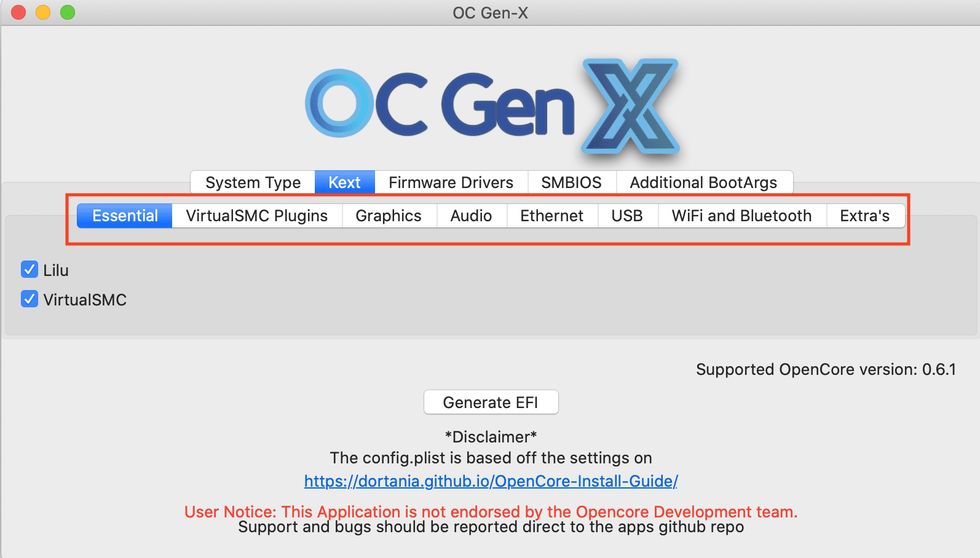This screenshot has height=558, width=980.
Task: Click the 'Support and bugs' line
Action: (x=491, y=527)
